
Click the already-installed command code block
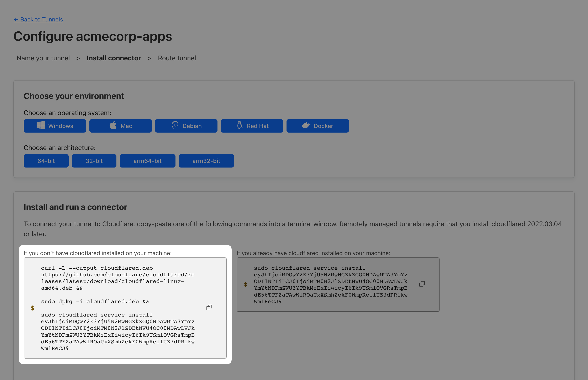338,284
